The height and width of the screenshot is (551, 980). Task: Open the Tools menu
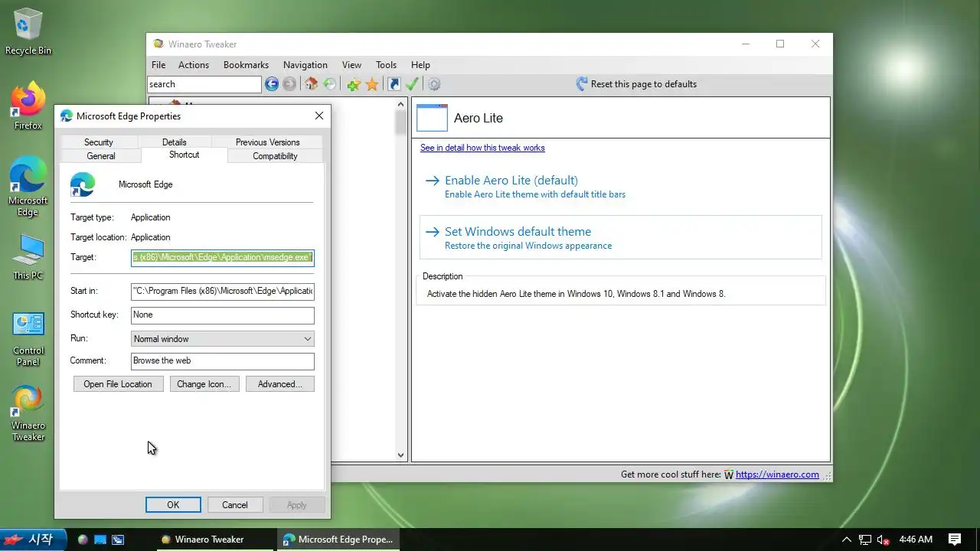(386, 65)
